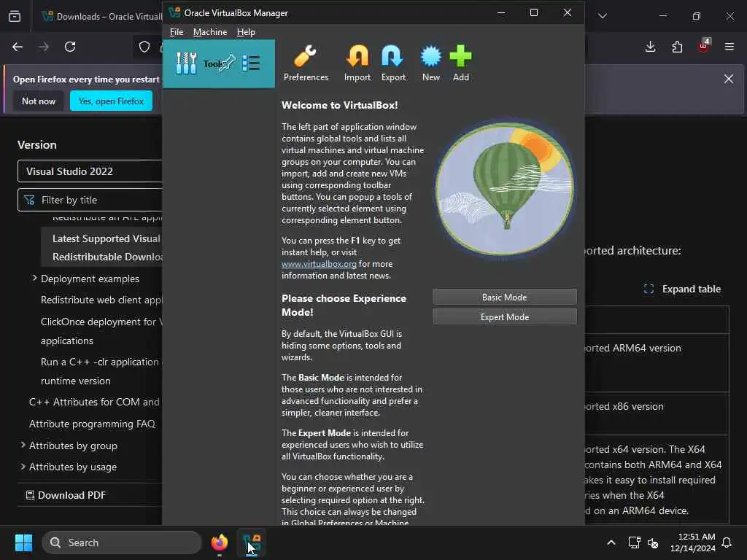
Task: Select the global Tools icon
Action: coord(186,63)
